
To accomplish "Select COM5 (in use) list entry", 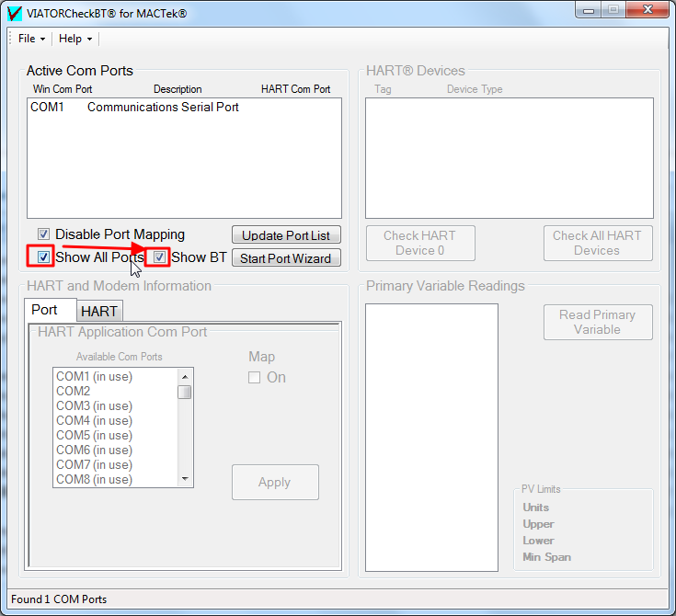I will click(x=115, y=435).
